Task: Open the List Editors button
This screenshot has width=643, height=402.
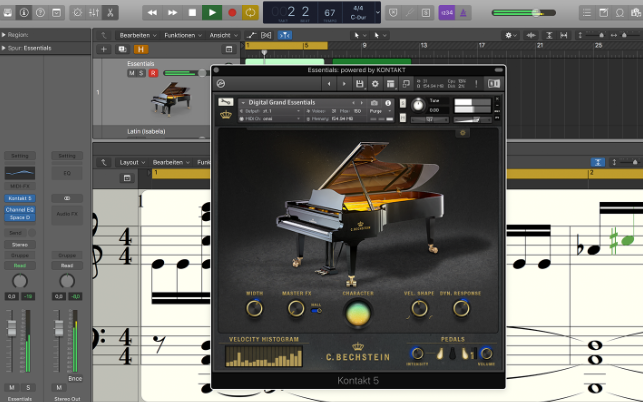Action: pos(587,13)
